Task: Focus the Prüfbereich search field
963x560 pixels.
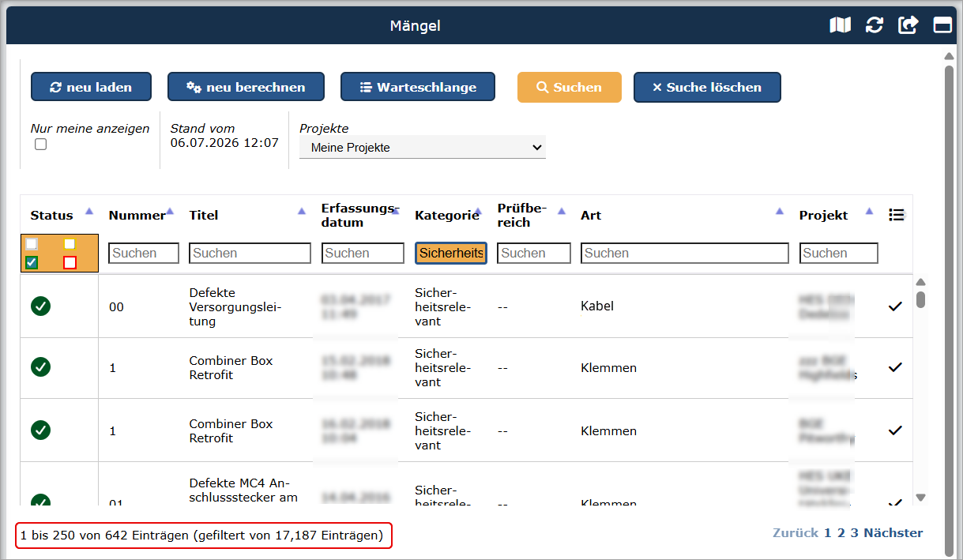Action: click(x=534, y=253)
